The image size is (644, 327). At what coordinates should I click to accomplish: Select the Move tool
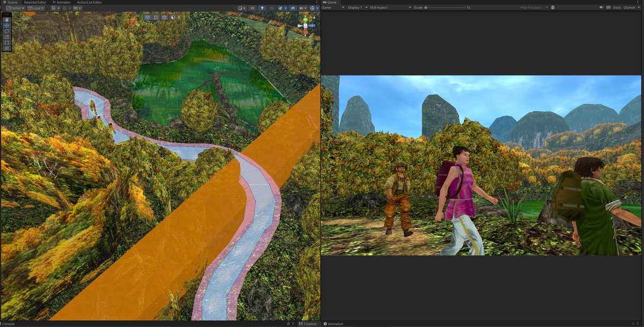pos(6,25)
